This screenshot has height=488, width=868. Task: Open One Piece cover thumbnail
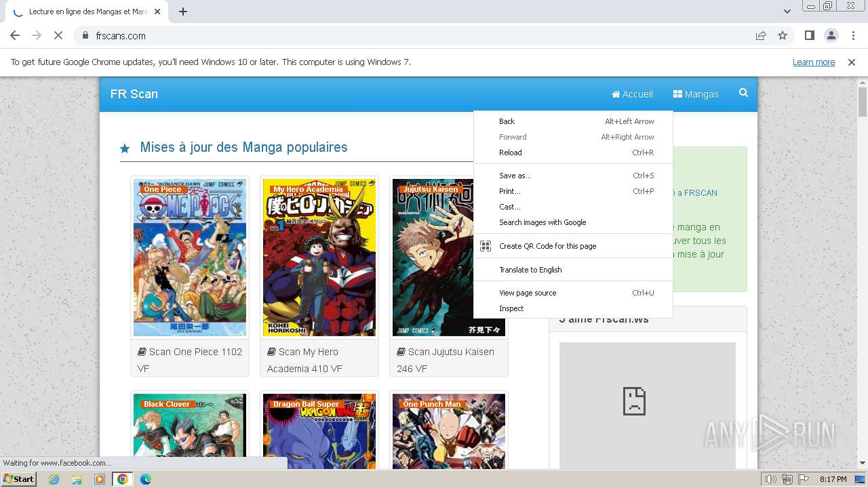[190, 258]
